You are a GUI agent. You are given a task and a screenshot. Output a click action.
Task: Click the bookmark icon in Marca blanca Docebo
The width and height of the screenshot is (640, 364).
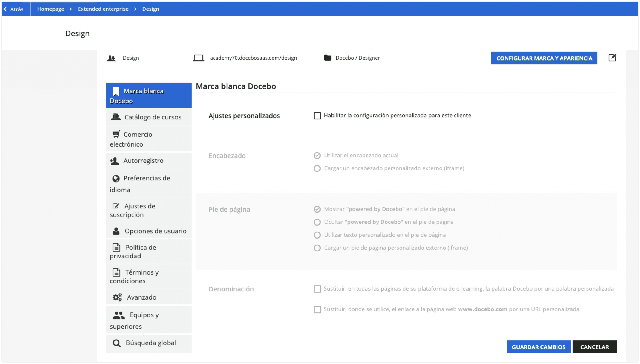116,92
